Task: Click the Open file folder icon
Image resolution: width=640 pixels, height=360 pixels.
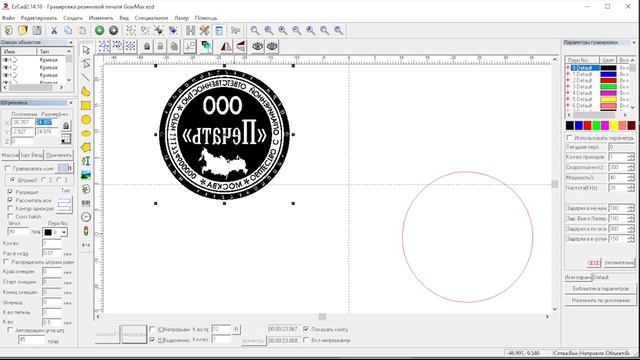Action: [22, 30]
